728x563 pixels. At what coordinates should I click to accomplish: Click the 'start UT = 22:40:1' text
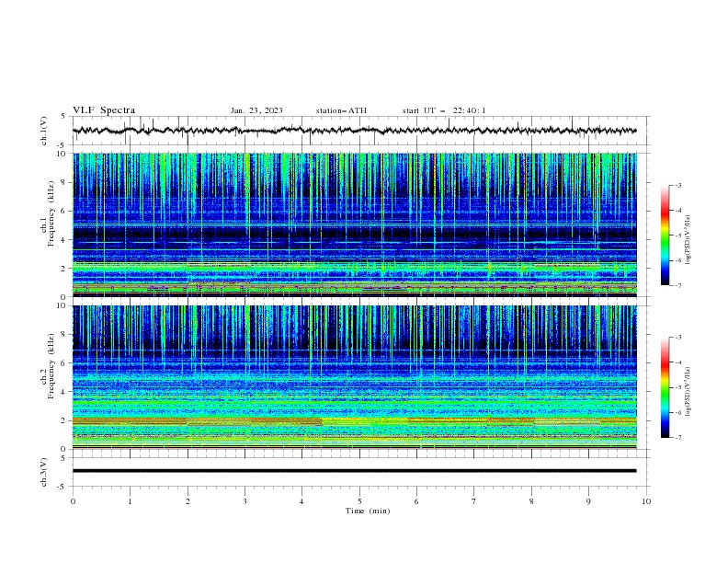444,110
